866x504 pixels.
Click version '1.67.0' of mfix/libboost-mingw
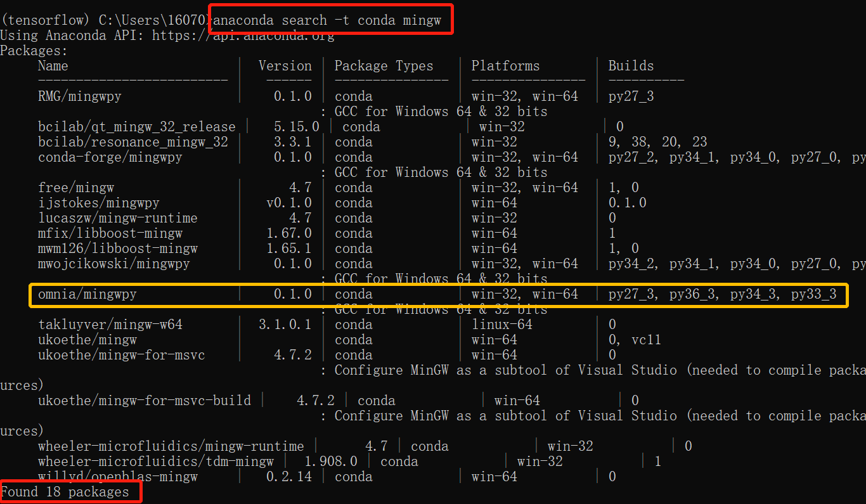coord(289,233)
